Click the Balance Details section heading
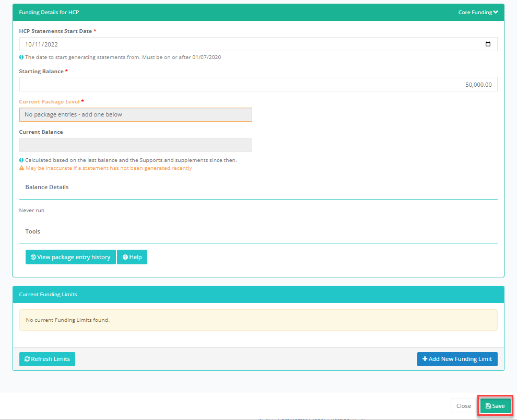The height and width of the screenshot is (420, 517). 47,187
